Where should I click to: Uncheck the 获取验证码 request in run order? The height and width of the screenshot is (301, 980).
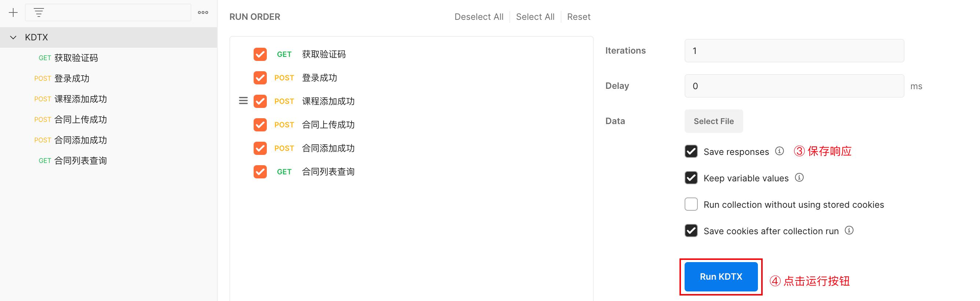pyautogui.click(x=260, y=54)
